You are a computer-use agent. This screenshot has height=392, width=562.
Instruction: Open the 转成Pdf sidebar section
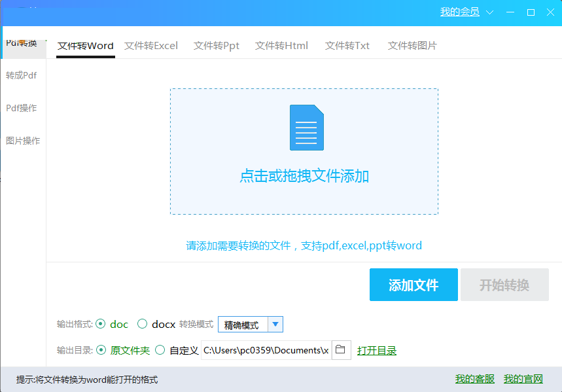click(x=21, y=75)
